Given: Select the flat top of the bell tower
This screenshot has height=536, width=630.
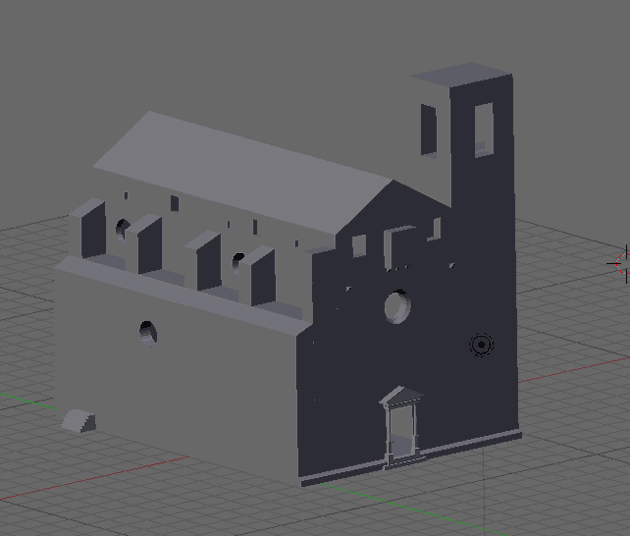Looking at the screenshot, I should (x=461, y=76).
